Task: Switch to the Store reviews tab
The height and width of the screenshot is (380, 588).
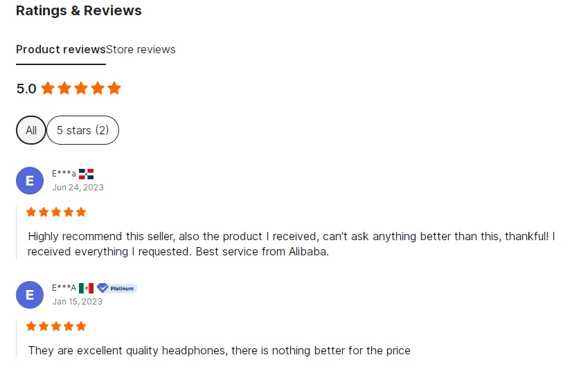Action: (141, 50)
